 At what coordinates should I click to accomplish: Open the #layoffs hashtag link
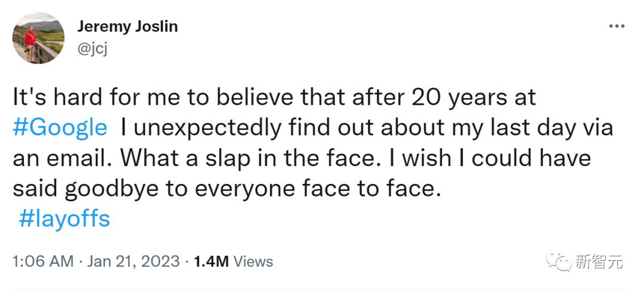coord(64,219)
